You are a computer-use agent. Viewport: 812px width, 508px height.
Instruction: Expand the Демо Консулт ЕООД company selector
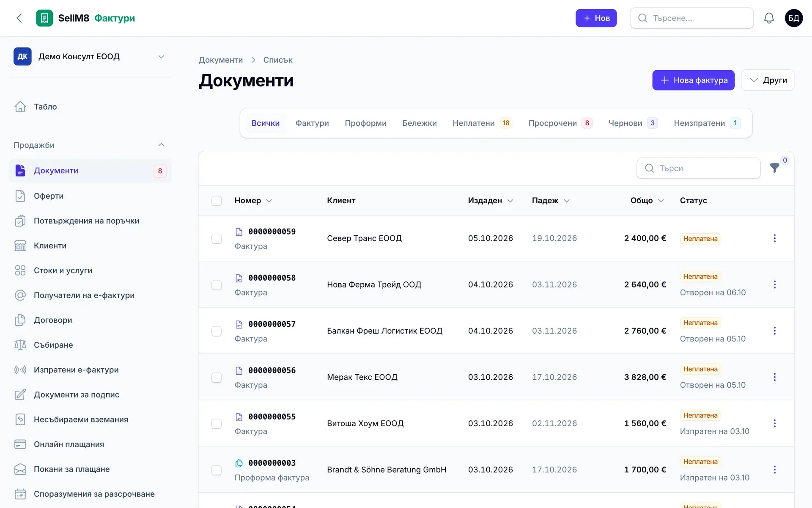(x=90, y=57)
